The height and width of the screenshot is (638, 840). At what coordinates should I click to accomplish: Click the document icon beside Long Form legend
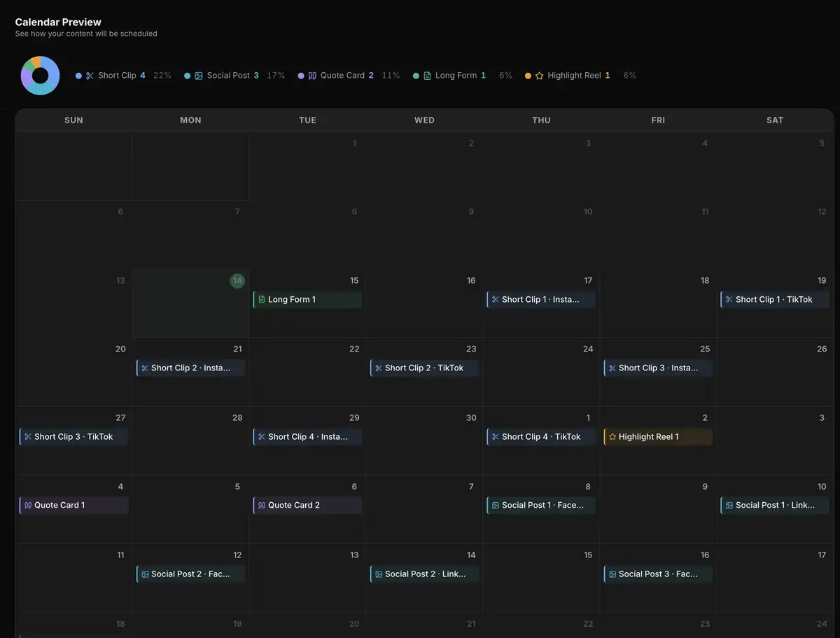[x=427, y=76]
